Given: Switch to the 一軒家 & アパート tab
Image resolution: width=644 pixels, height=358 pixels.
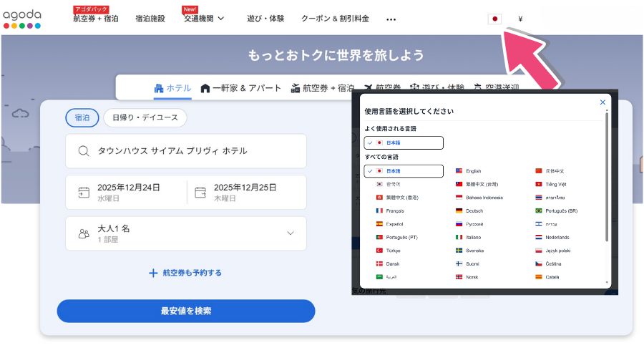Looking at the screenshot, I should pos(240,88).
